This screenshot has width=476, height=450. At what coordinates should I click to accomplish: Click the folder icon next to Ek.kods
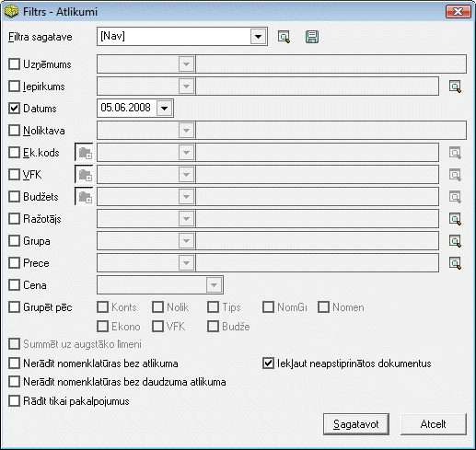click(x=84, y=153)
